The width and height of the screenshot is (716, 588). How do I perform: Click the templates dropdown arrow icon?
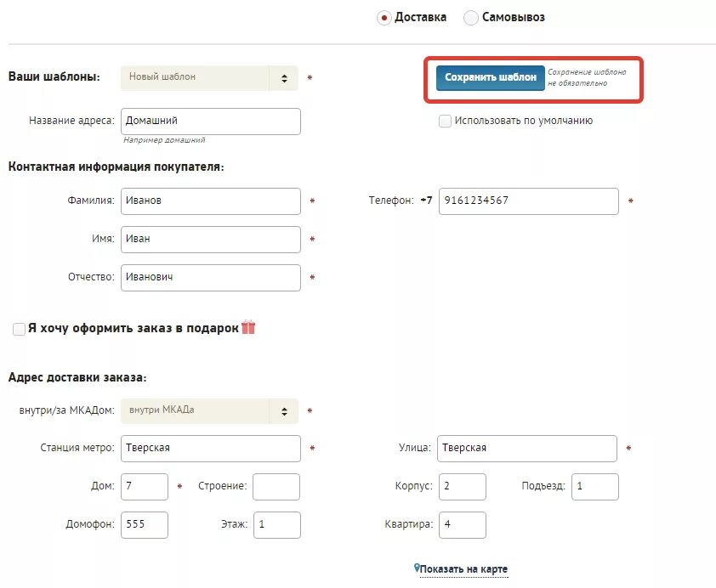284,78
